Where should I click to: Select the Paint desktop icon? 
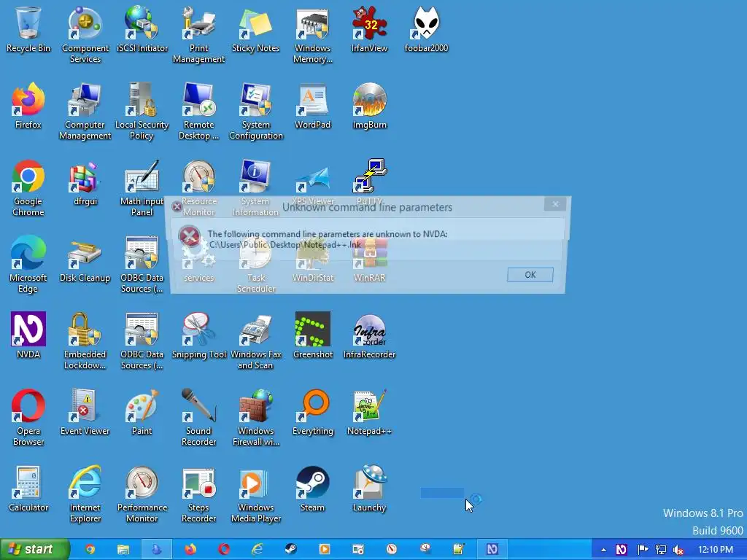(x=142, y=413)
